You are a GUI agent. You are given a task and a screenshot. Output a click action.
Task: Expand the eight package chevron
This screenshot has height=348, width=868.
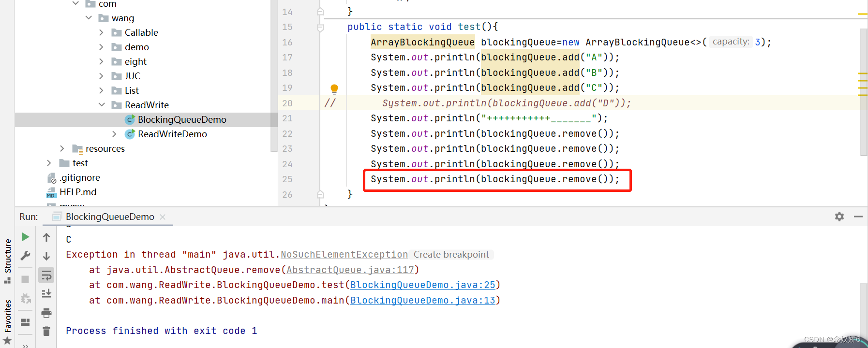click(x=101, y=61)
